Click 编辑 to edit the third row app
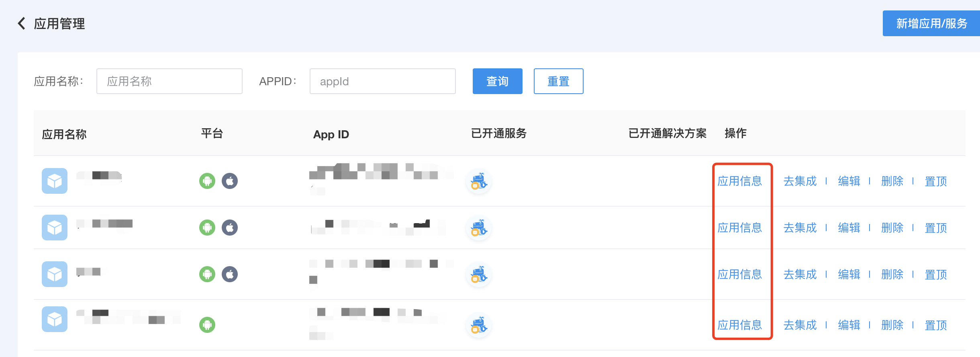980x357 pixels. [x=849, y=275]
